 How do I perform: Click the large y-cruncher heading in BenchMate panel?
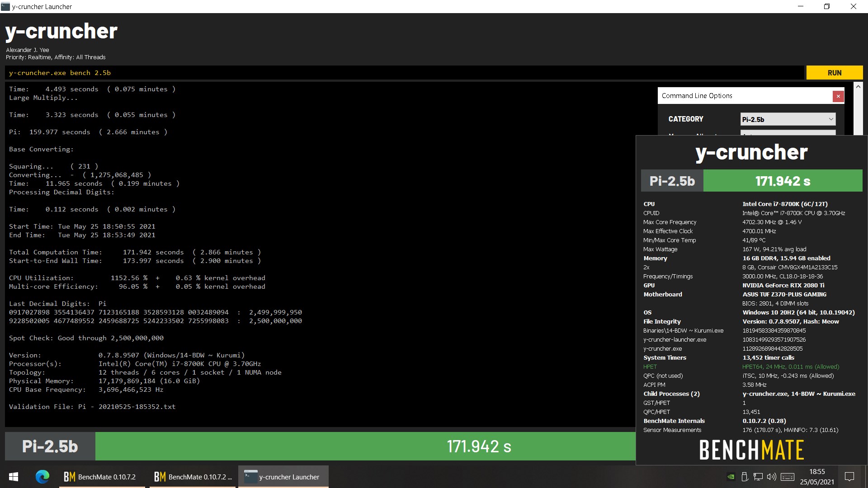click(x=751, y=153)
